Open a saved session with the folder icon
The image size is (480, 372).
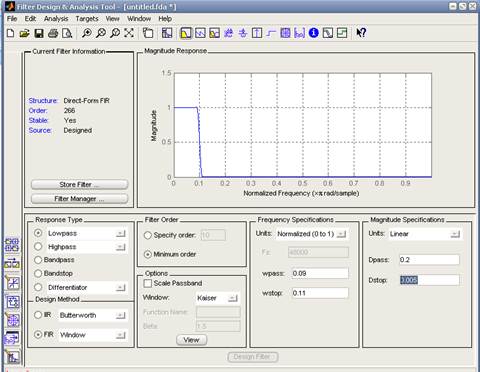(x=24, y=33)
